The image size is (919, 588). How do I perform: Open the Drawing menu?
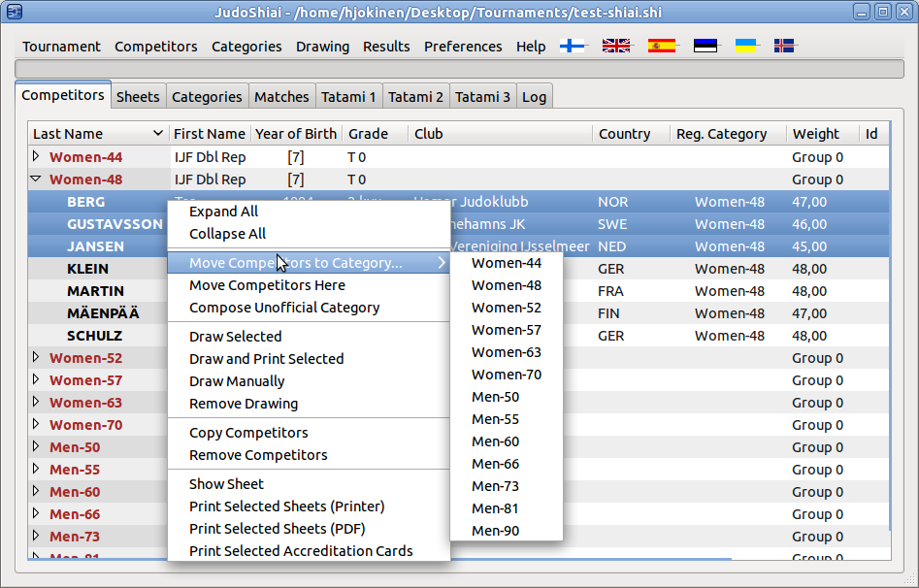coord(322,47)
